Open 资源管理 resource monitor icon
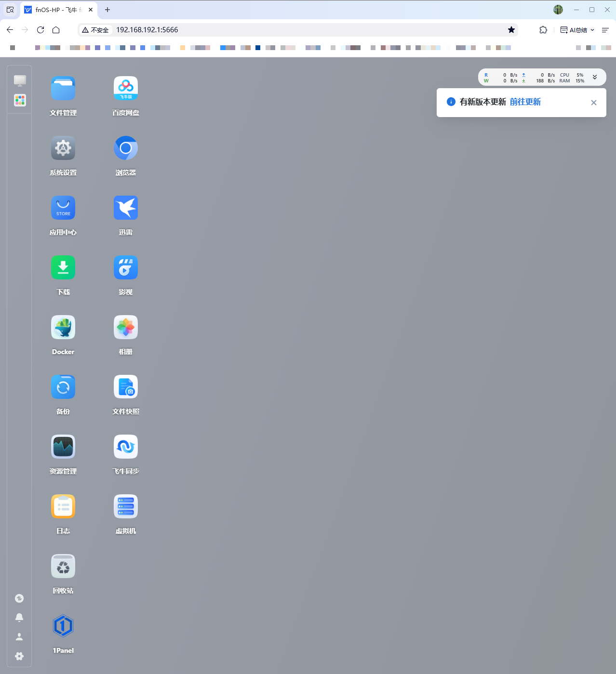 pos(63,447)
